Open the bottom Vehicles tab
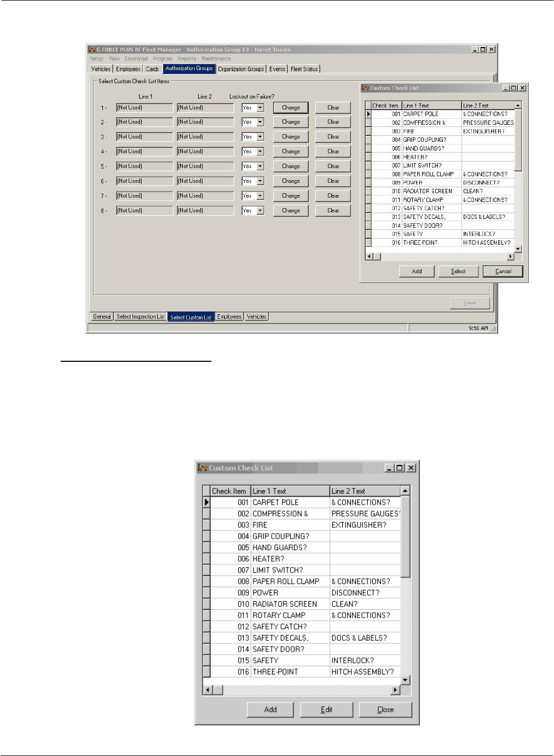The height and width of the screenshot is (756, 554). click(x=256, y=316)
